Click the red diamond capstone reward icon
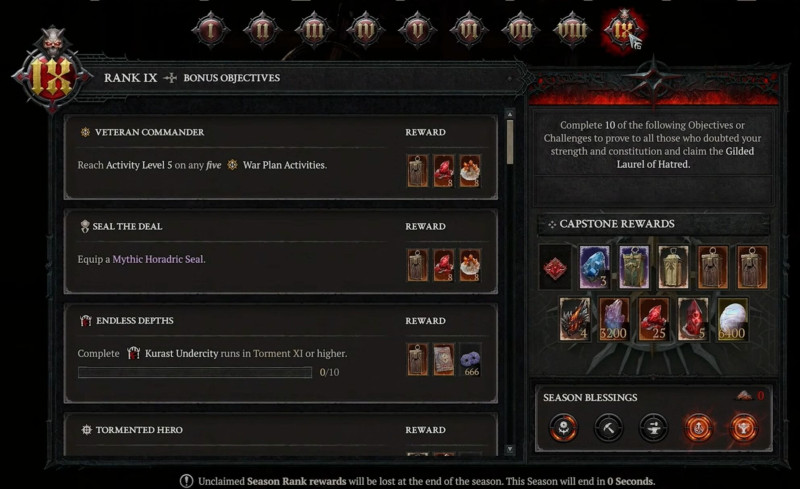Image resolution: width=800 pixels, height=489 pixels. point(555,267)
